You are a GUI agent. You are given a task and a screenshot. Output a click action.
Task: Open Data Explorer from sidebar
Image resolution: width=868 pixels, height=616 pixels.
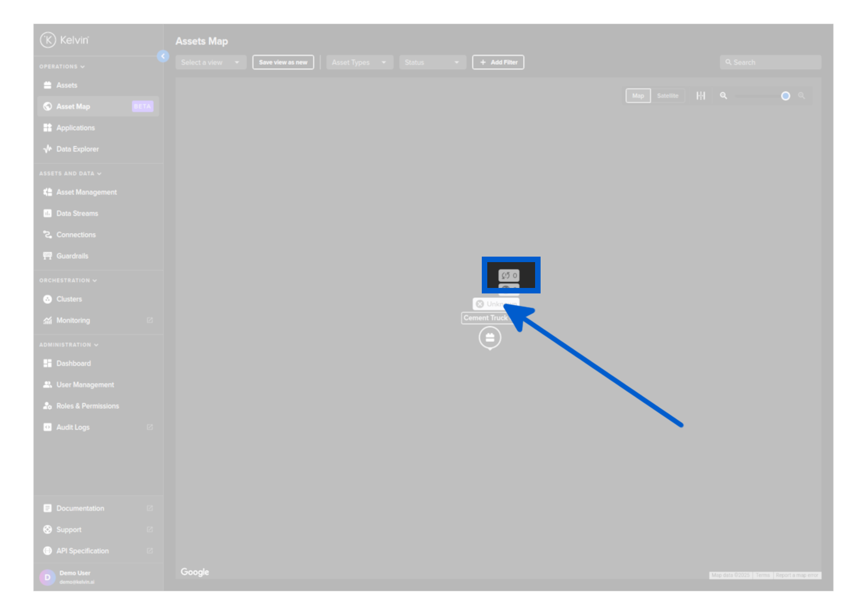pos(77,149)
